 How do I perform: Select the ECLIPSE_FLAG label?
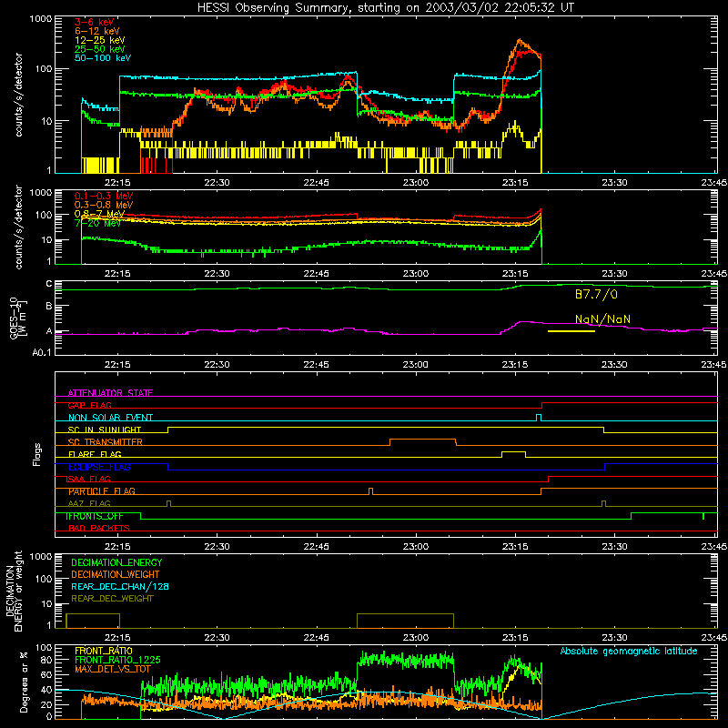tap(99, 467)
